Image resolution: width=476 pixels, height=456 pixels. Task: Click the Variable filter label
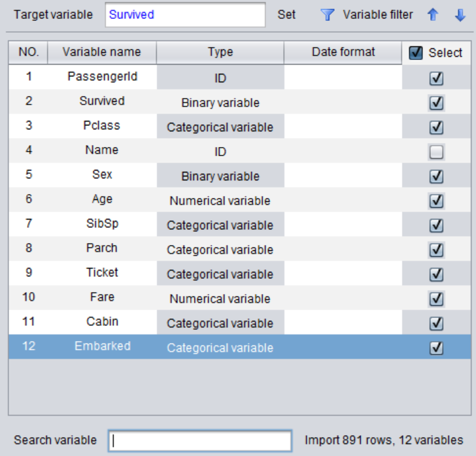pyautogui.click(x=378, y=14)
